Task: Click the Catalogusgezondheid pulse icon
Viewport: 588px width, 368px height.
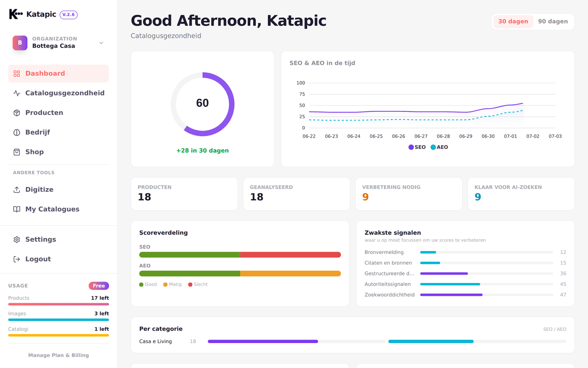Action: 17,93
